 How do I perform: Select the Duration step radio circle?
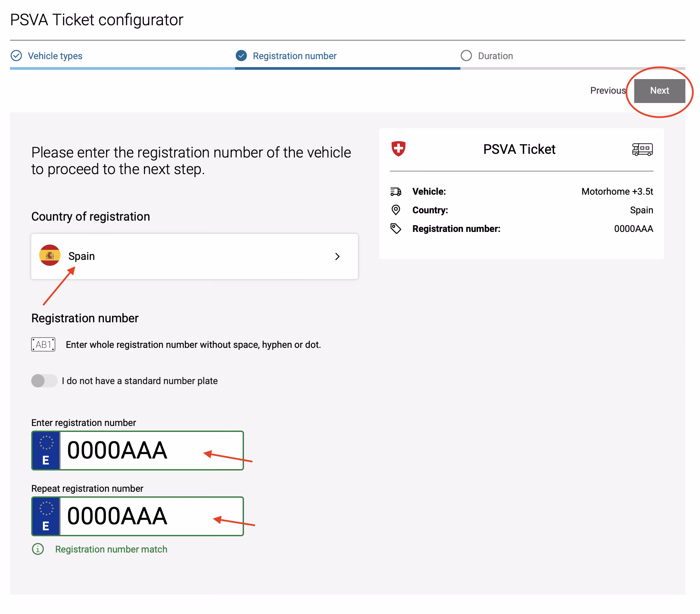pos(466,56)
